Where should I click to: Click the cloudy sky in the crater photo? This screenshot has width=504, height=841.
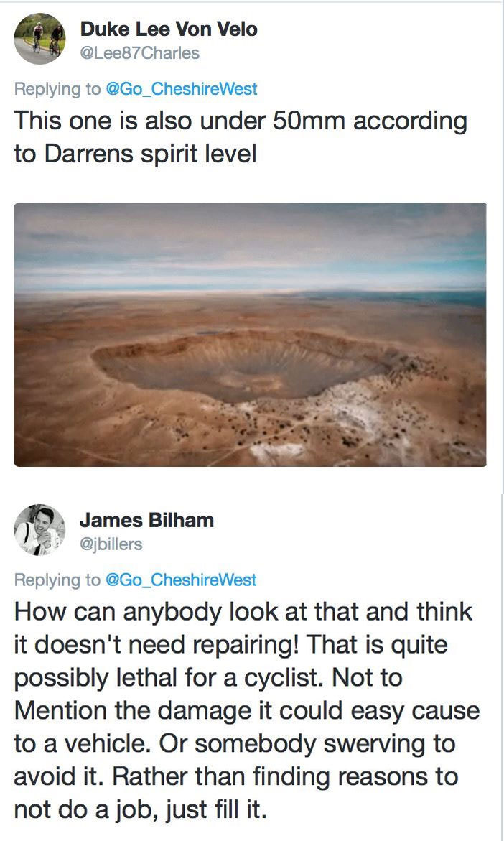click(x=251, y=247)
